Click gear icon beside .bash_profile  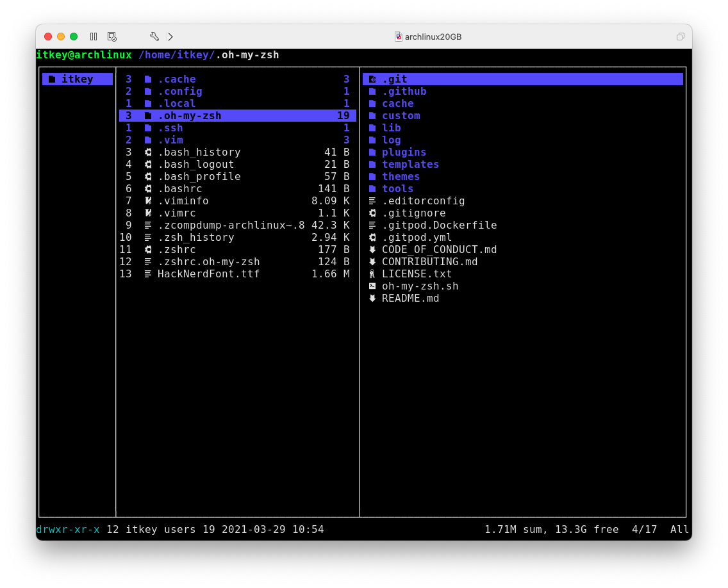(x=148, y=176)
